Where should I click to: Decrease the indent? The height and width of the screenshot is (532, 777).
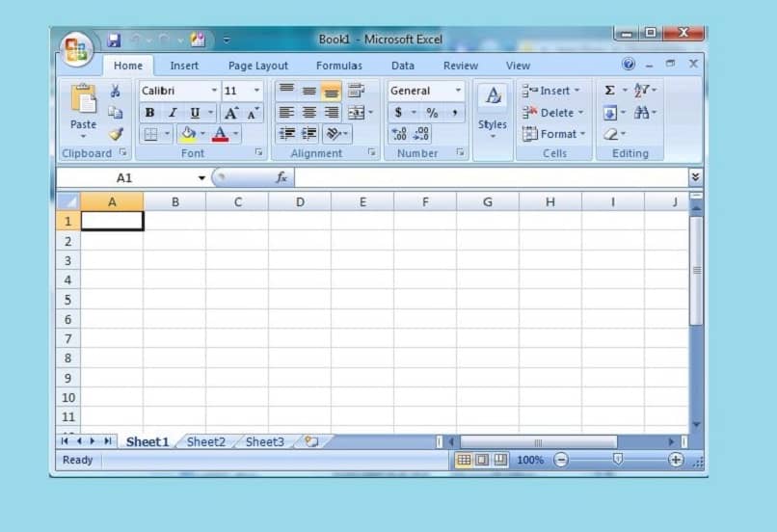tap(287, 134)
